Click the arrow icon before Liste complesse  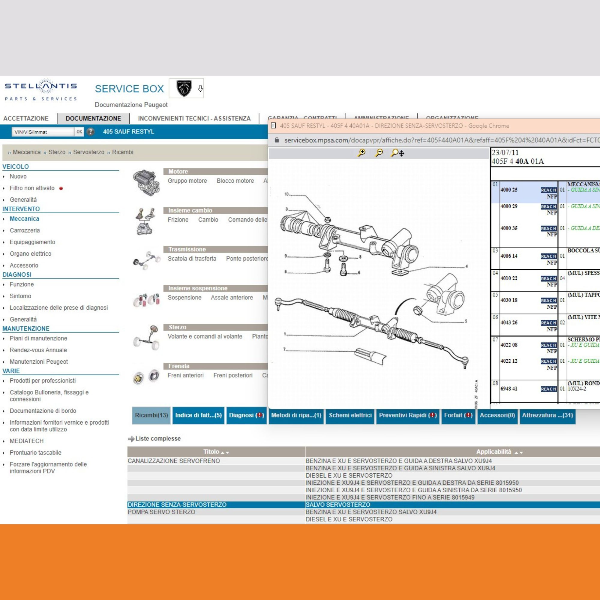[x=131, y=439]
